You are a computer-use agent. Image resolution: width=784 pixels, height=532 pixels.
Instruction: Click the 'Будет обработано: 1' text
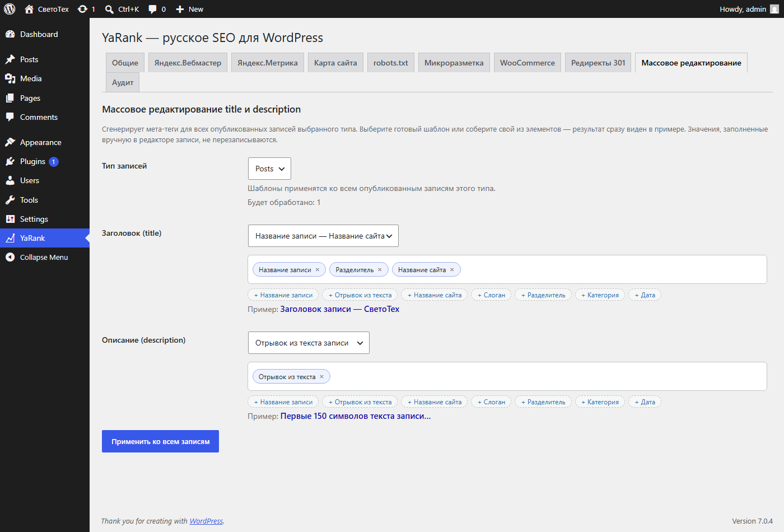pyautogui.click(x=284, y=202)
